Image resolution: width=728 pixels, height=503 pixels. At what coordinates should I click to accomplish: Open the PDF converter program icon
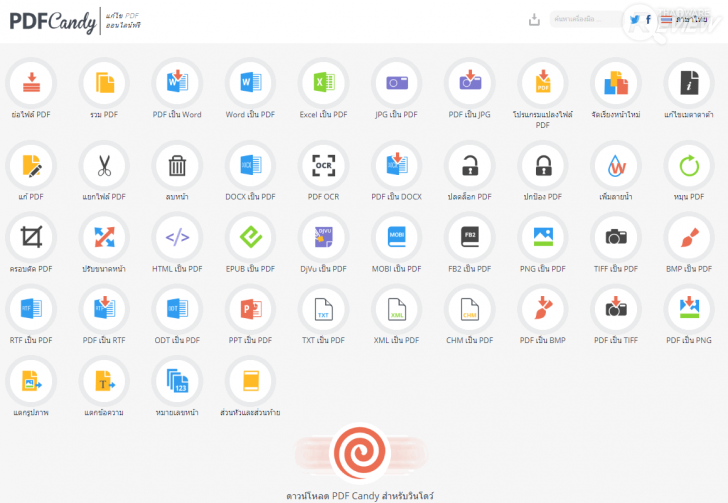pos(543,83)
